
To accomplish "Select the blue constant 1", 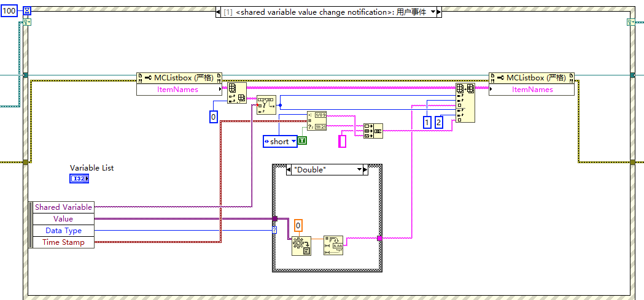I will tap(427, 122).
